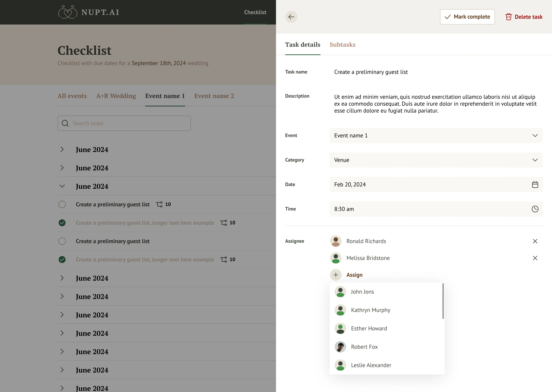The image size is (552, 392).
Task: Check the first Create a preliminary guest list task
Action: pyautogui.click(x=62, y=204)
